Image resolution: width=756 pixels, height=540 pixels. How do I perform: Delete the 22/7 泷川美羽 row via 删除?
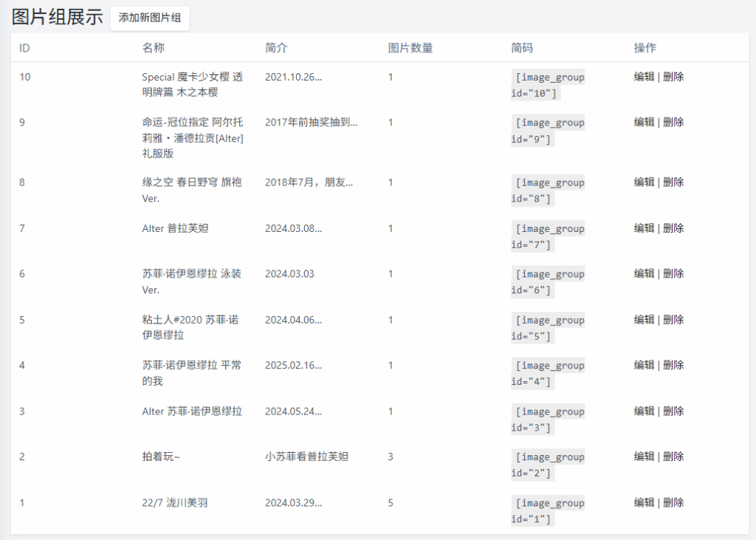673,502
